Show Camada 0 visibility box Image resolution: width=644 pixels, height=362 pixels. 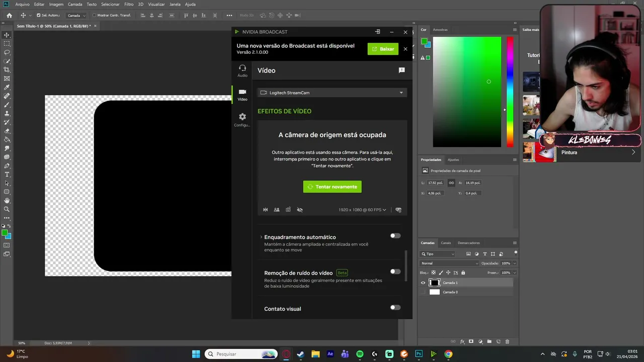423,292
